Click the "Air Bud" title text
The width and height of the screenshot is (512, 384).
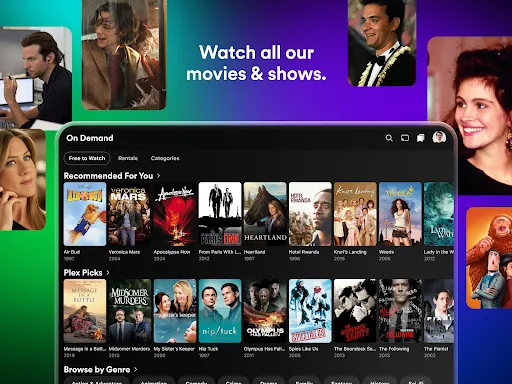coord(72,252)
